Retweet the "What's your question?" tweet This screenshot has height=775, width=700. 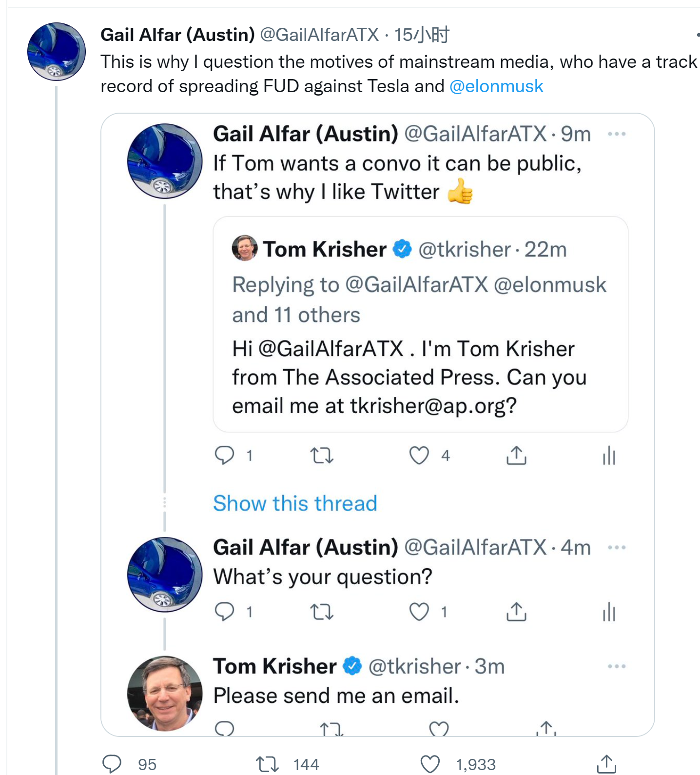point(322,612)
